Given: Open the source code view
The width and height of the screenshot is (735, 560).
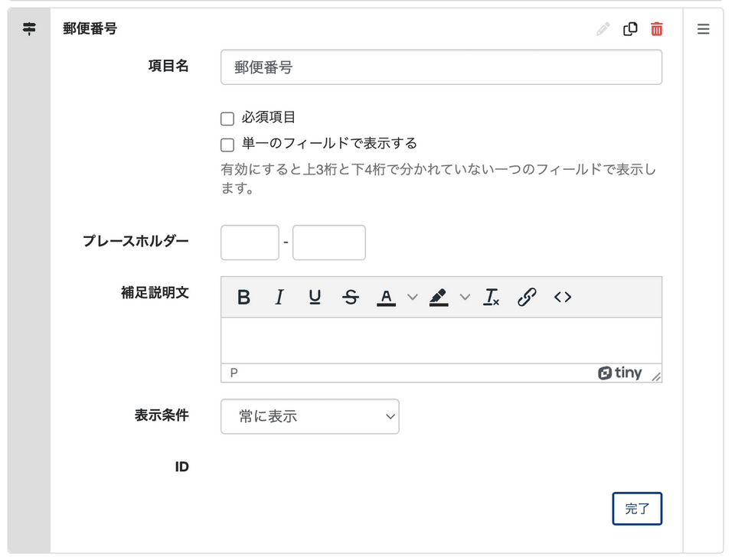Looking at the screenshot, I should point(563,298).
